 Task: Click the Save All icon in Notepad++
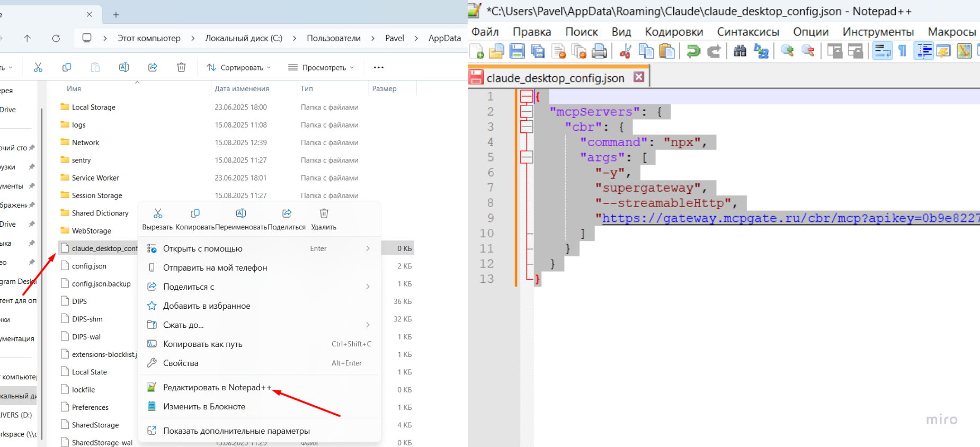click(538, 51)
